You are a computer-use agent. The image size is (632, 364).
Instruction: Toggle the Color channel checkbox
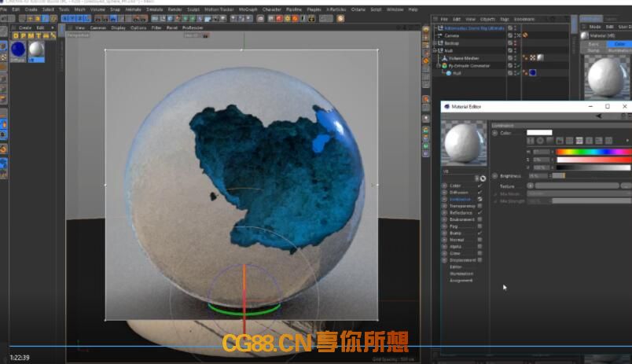coord(480,186)
